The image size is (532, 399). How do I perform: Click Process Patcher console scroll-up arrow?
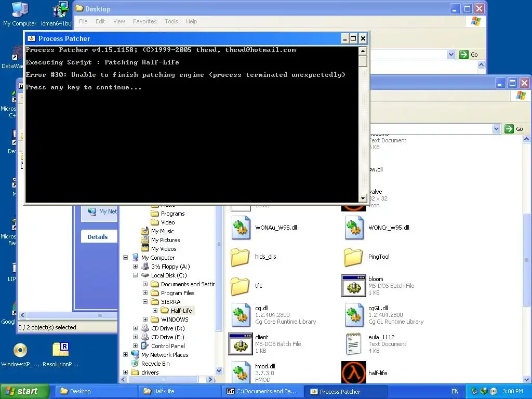coord(363,51)
